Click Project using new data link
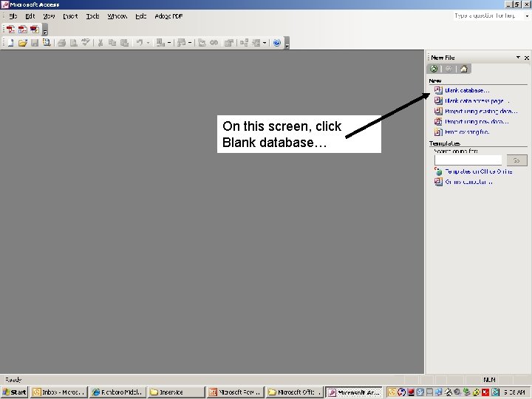532x399 pixels. click(x=477, y=121)
